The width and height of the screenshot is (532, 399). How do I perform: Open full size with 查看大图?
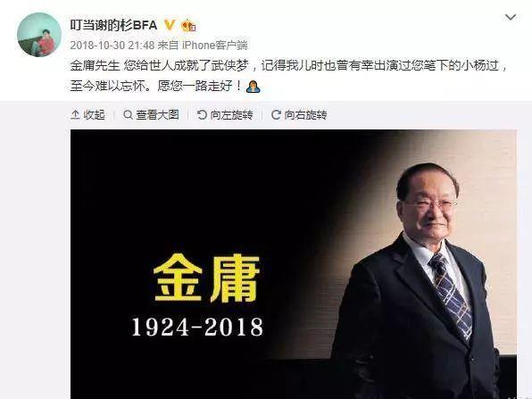click(151, 114)
